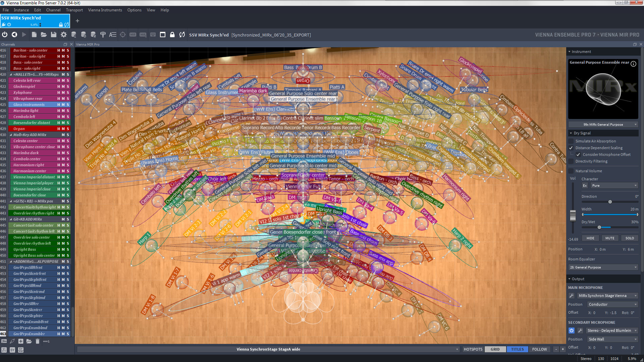Open the Instance menu
Viewport: 644px width, 362px height.
point(21,10)
